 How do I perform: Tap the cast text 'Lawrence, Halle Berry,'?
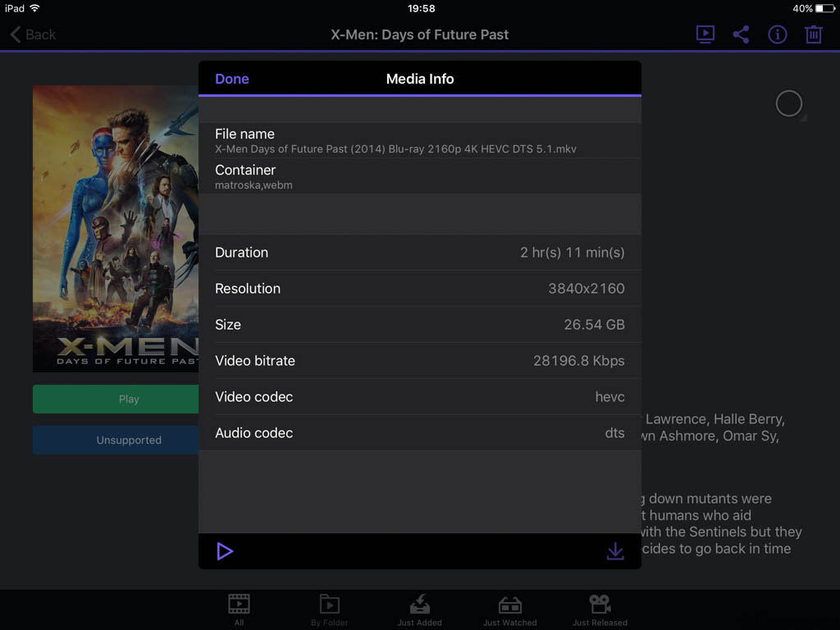(x=714, y=419)
